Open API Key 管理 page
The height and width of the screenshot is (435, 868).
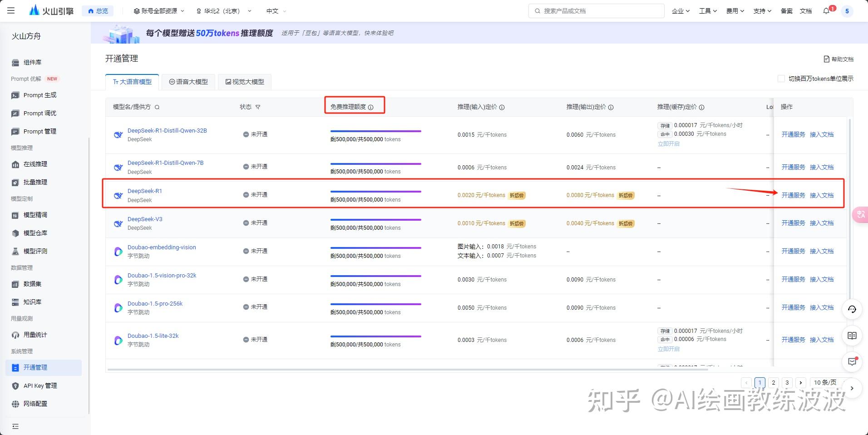40,386
